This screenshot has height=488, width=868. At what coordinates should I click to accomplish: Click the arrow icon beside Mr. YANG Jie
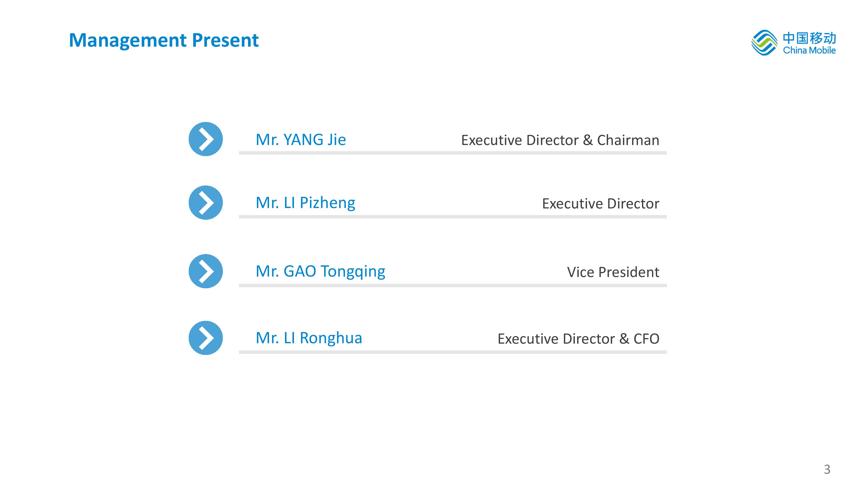coord(206,139)
